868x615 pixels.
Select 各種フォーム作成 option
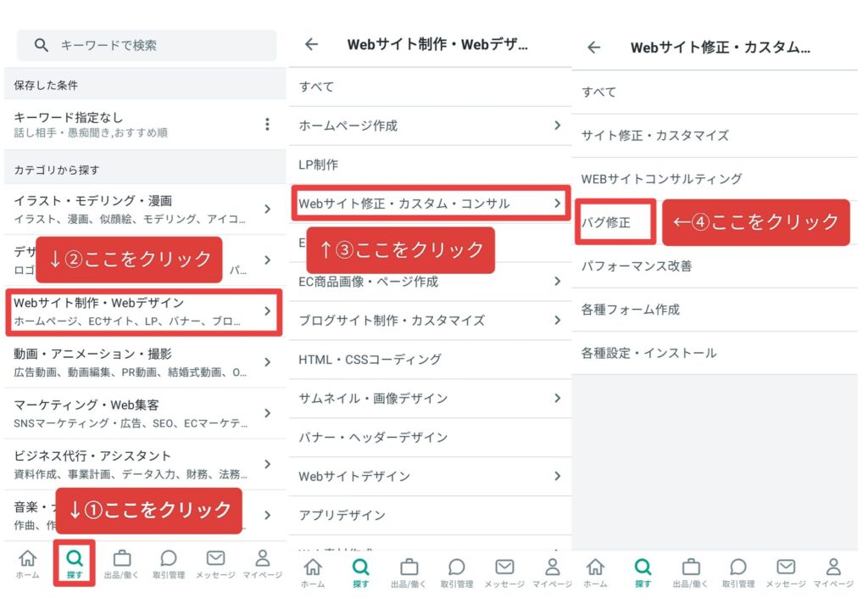click(715, 309)
